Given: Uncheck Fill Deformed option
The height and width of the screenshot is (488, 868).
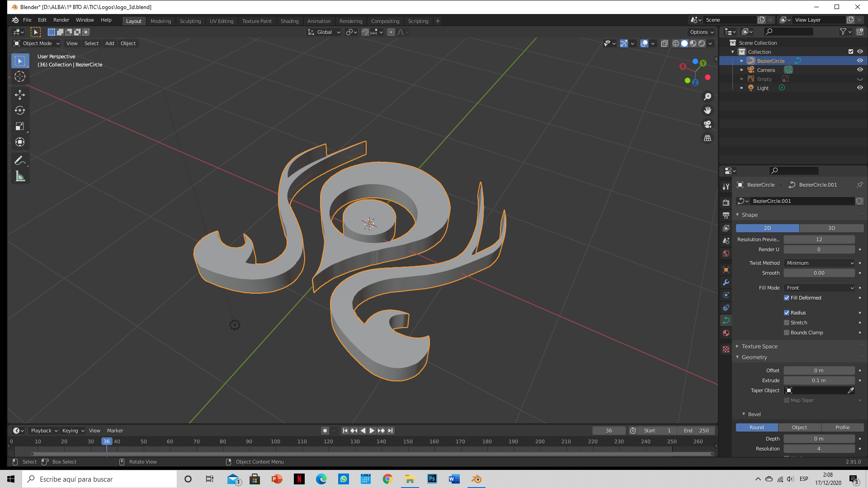Looking at the screenshot, I should tap(787, 298).
